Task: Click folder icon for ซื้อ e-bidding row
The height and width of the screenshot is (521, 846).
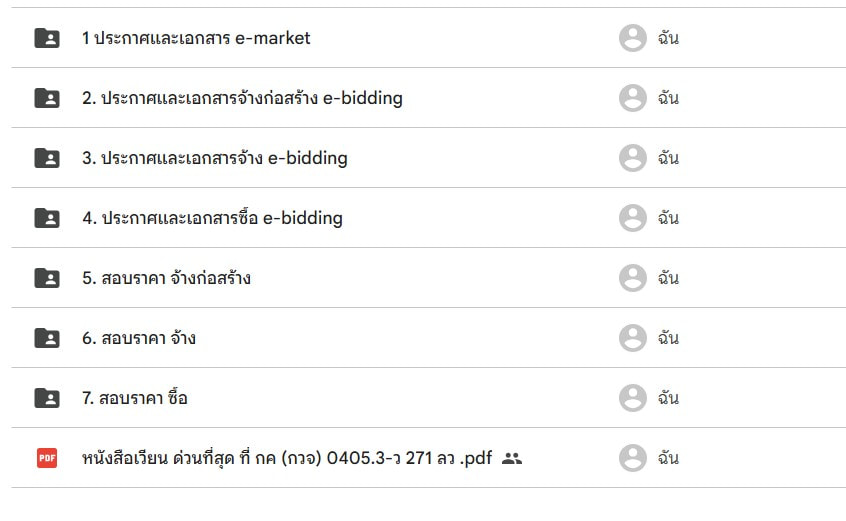Action: tap(47, 218)
